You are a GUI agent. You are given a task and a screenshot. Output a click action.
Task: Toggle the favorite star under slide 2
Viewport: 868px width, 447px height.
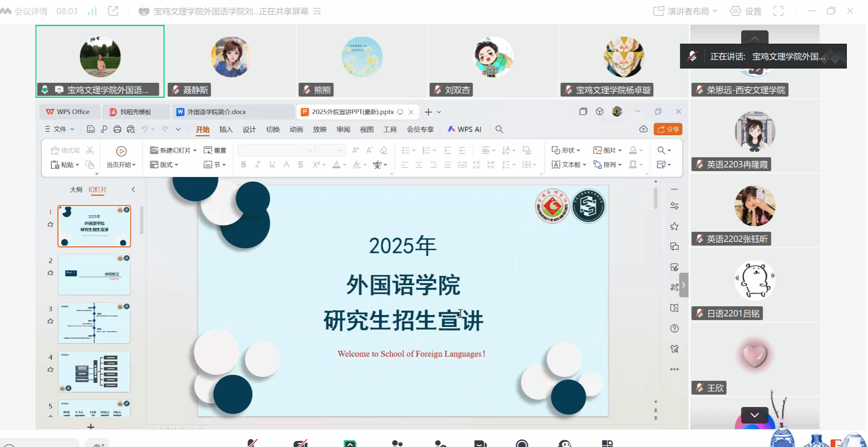tap(51, 273)
